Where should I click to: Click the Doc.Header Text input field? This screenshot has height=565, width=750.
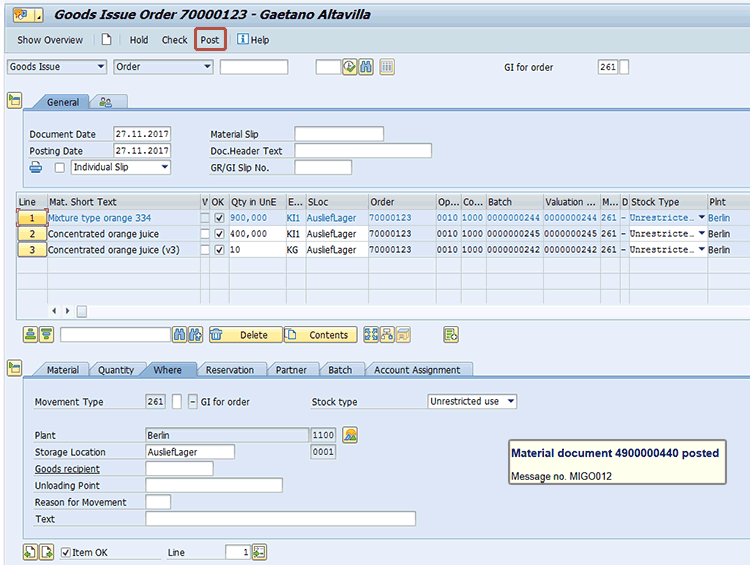362,151
